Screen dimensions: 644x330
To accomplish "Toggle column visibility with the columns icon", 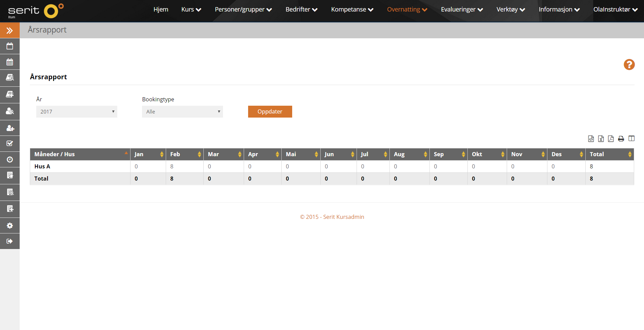I will (x=631, y=139).
